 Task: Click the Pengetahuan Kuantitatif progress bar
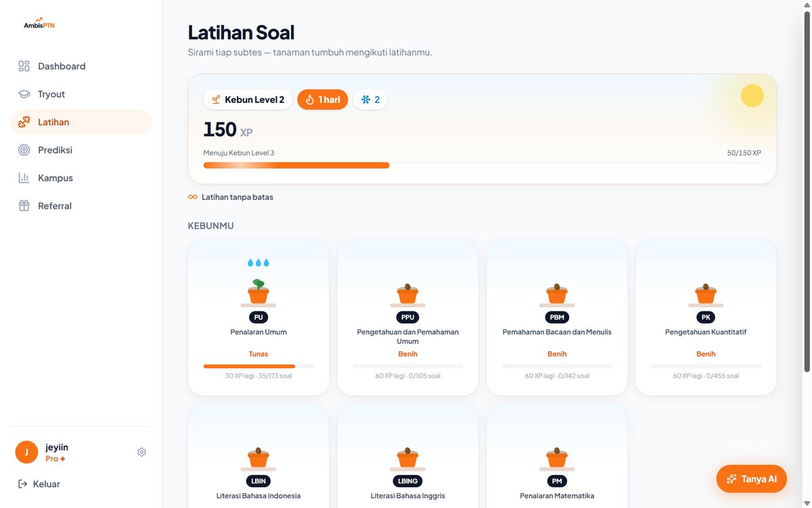706,366
